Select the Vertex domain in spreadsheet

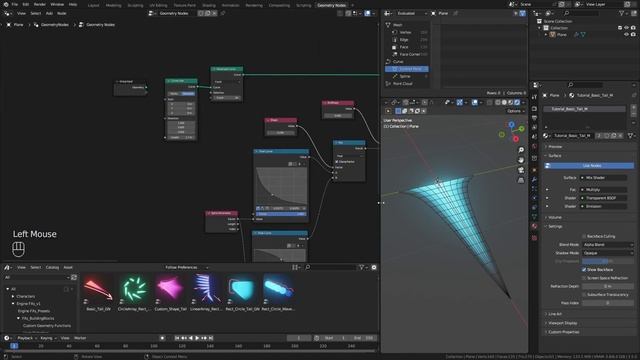tap(405, 32)
